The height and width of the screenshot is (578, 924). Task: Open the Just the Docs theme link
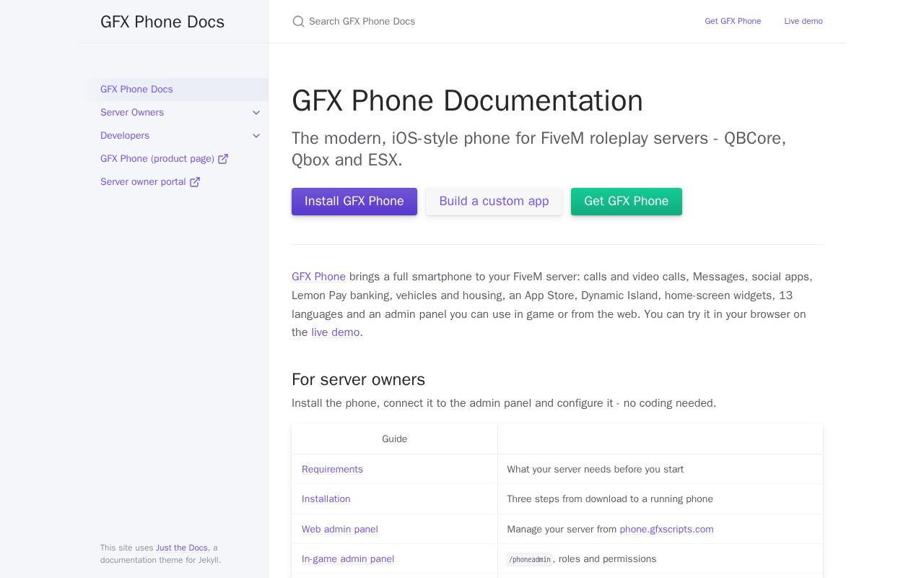coord(182,548)
